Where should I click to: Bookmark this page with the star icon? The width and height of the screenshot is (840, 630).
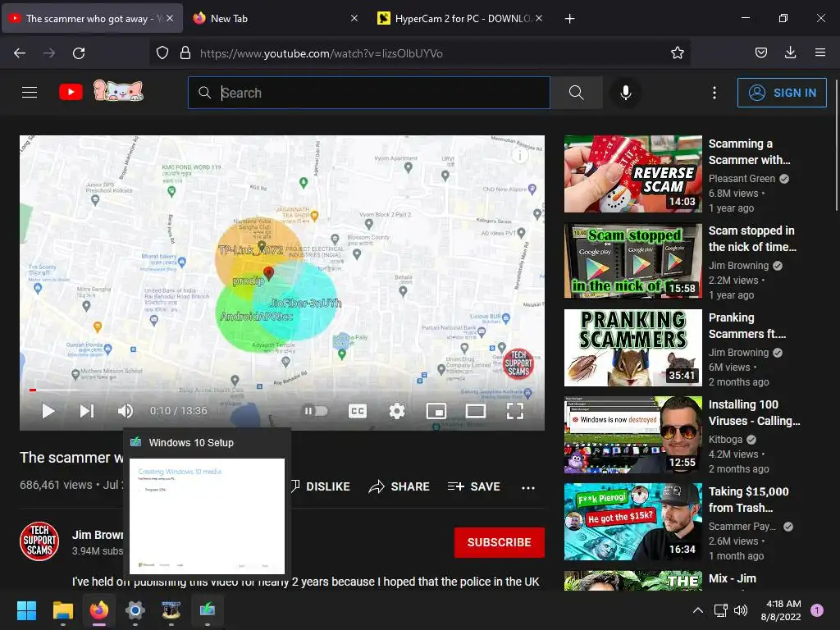pos(677,53)
